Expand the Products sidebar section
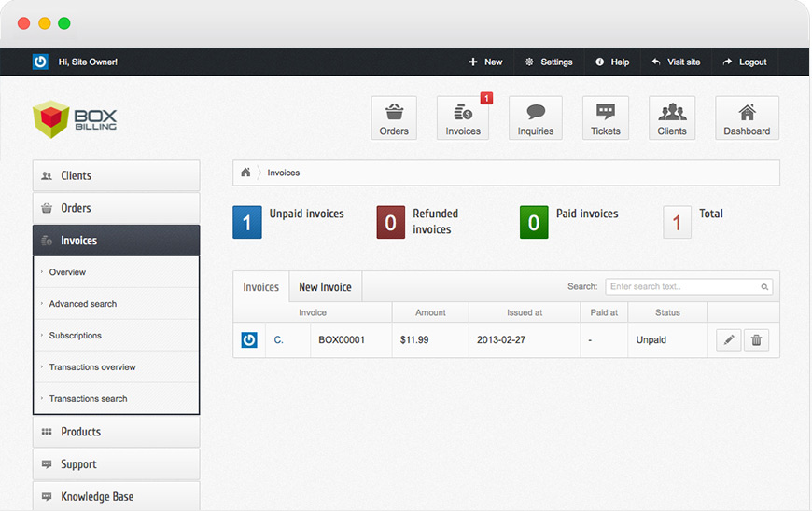The image size is (812, 511). point(116,432)
